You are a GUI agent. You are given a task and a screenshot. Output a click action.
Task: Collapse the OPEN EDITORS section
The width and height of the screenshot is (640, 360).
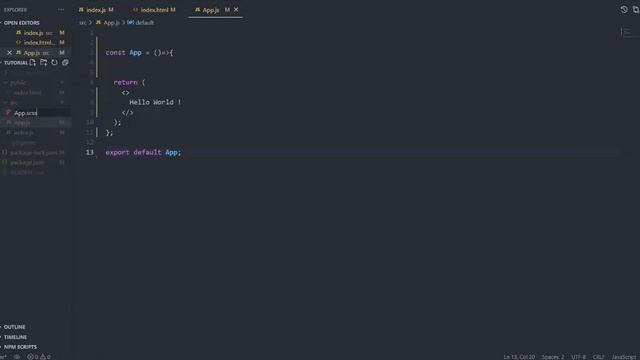[x=21, y=23]
